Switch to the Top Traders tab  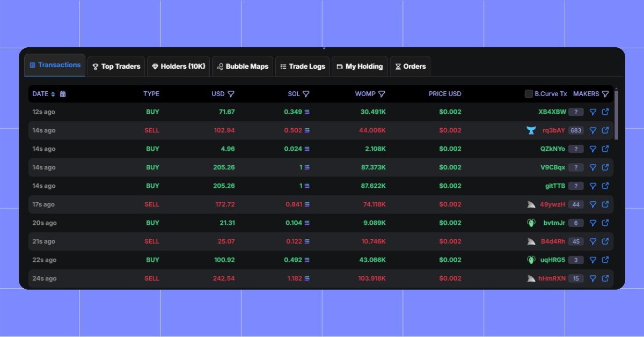[116, 66]
